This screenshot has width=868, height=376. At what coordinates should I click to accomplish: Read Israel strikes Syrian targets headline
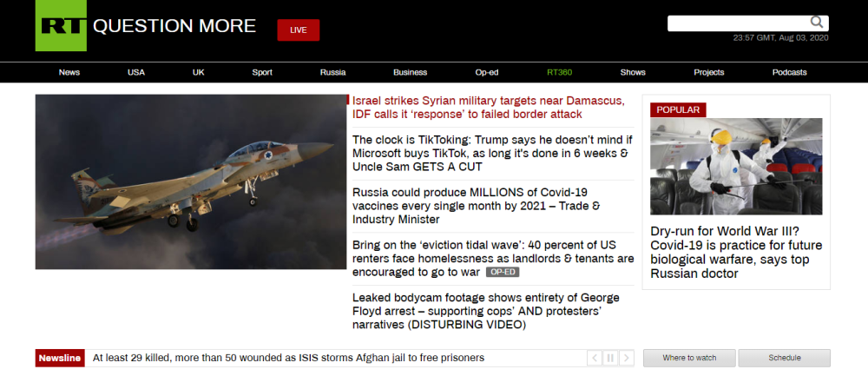click(488, 108)
